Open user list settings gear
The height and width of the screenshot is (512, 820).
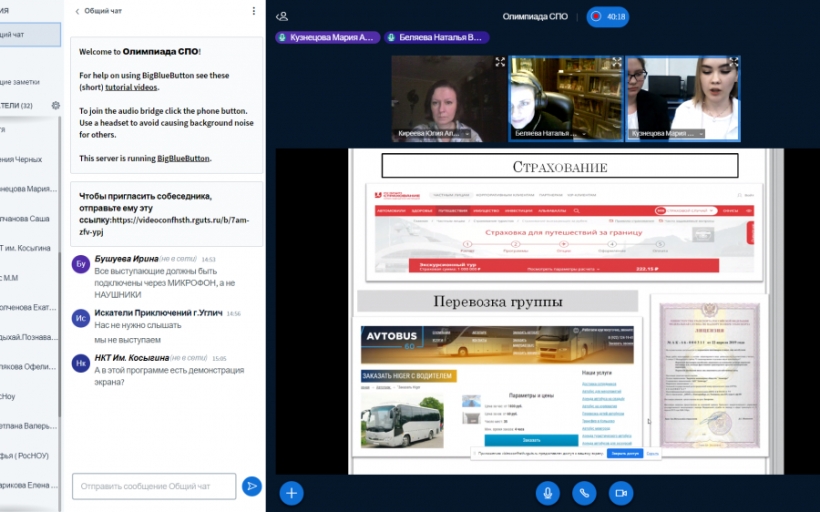coord(55,106)
